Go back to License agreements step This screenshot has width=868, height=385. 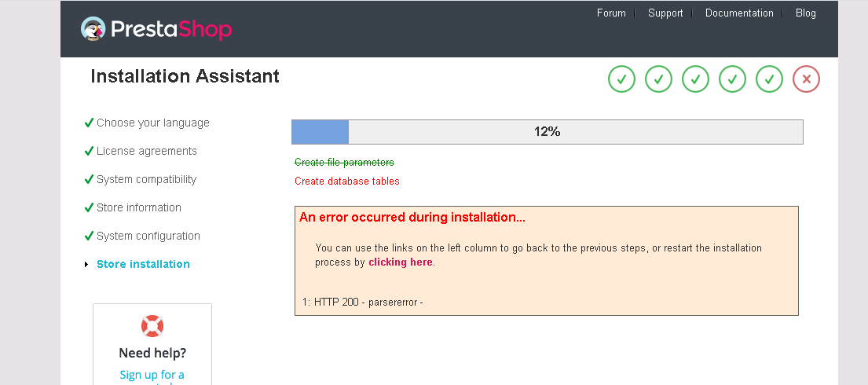point(146,151)
